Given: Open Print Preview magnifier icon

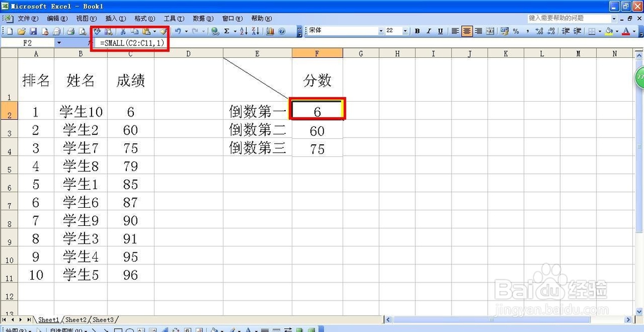Looking at the screenshot, I should pyautogui.click(x=82, y=31).
